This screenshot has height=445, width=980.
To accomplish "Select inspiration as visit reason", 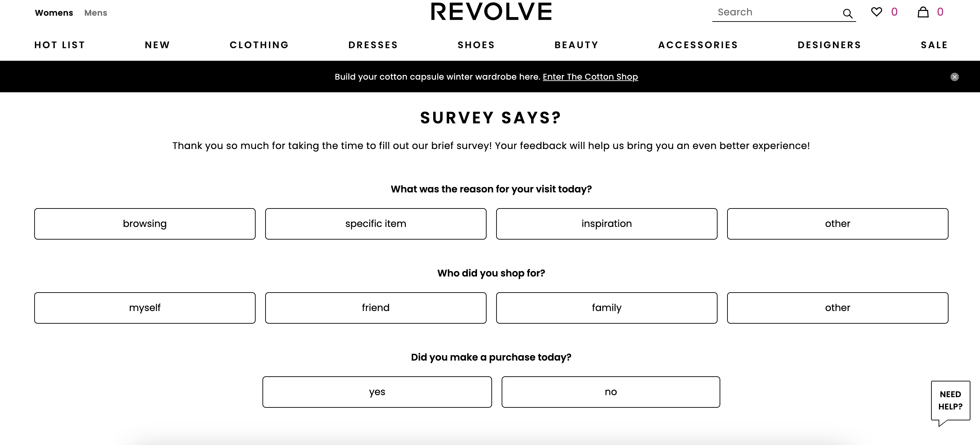I will [606, 224].
